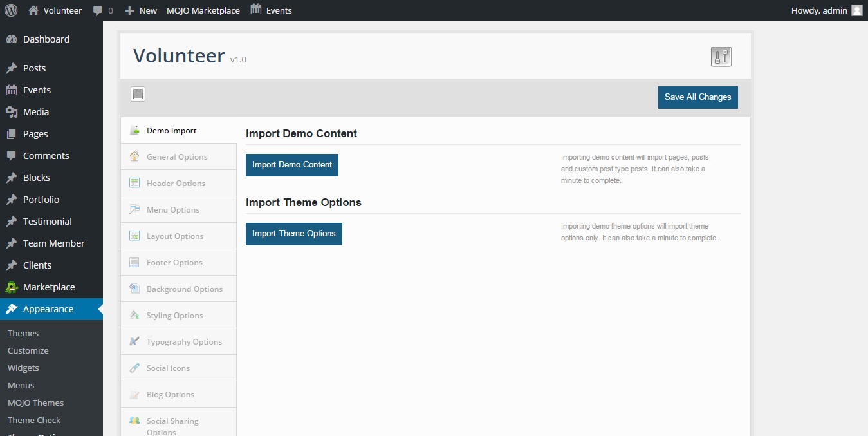
Task: Open the Theme Check submenu link
Action: [34, 420]
